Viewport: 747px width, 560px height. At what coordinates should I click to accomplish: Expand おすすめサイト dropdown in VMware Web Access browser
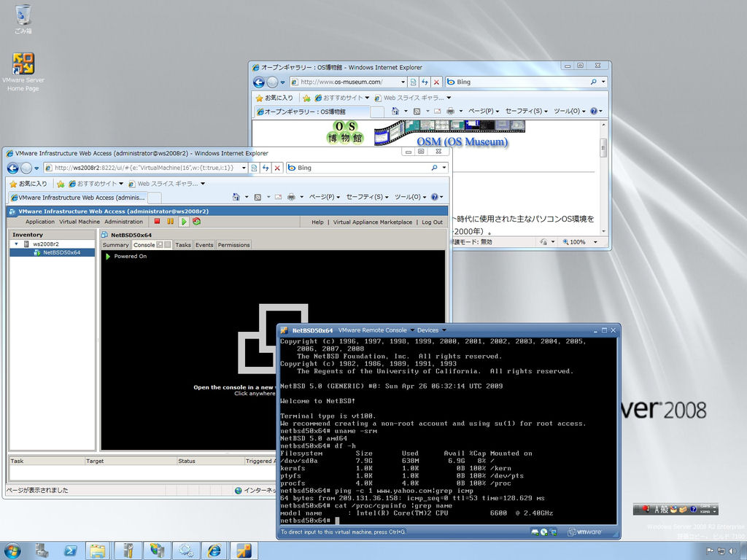tap(122, 184)
